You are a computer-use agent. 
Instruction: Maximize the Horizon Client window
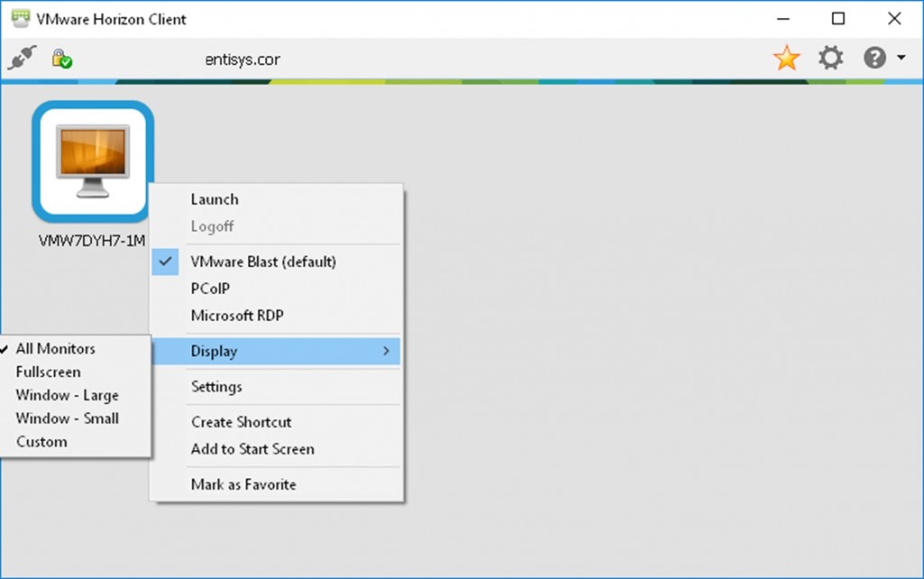tap(838, 19)
